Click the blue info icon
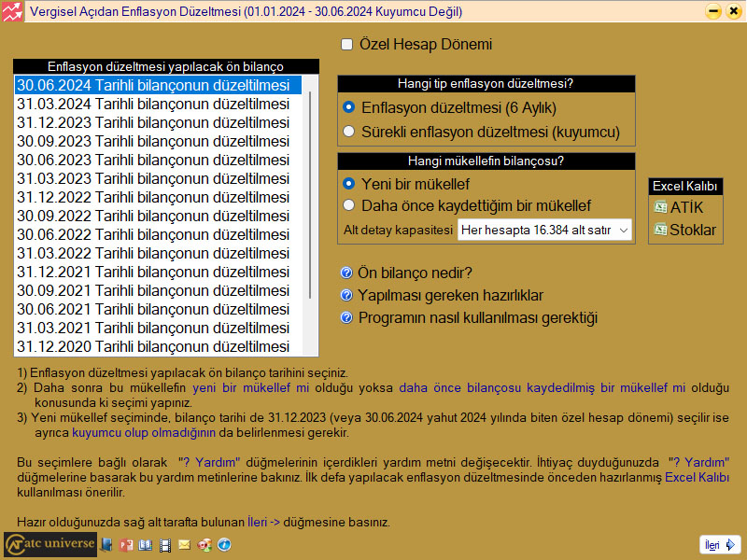 click(x=224, y=544)
